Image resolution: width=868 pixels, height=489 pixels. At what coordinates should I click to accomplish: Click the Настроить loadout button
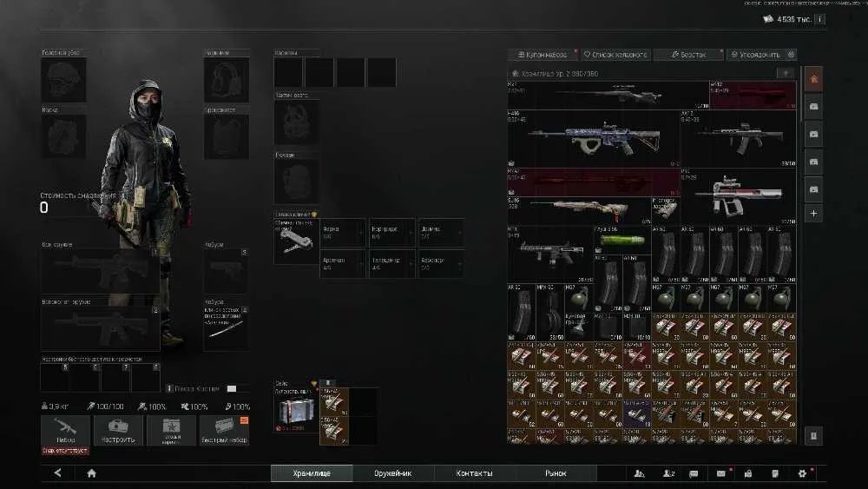pos(118,430)
